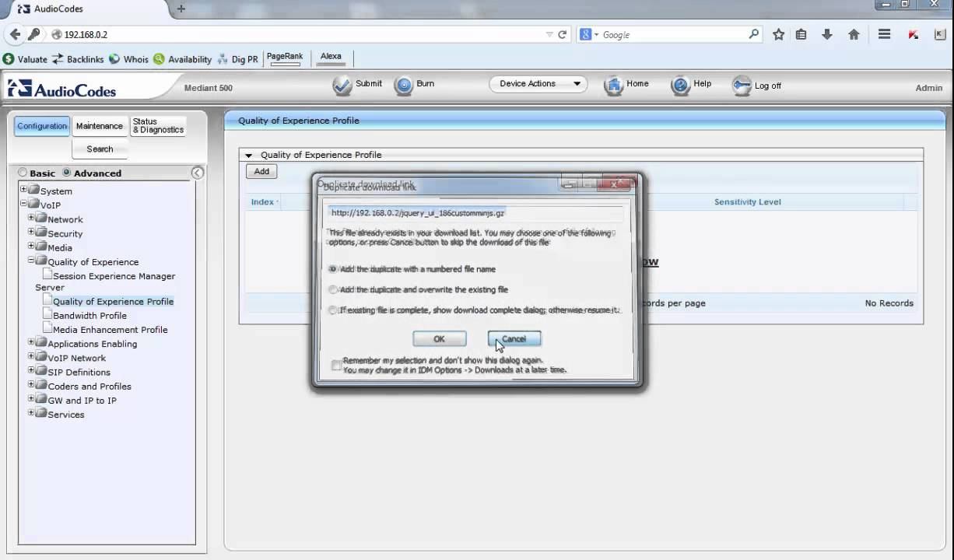Click the bookmark star icon
Screen dimensions: 954x560
(778, 34)
